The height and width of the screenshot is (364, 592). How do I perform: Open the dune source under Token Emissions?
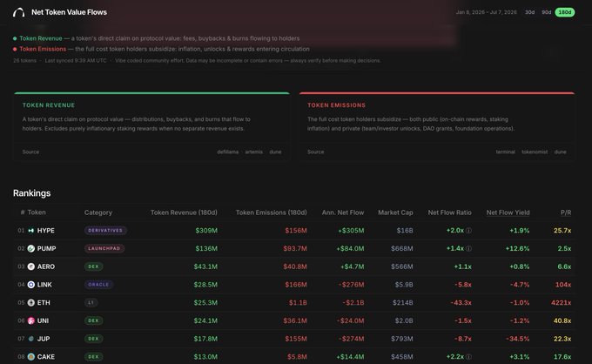(561, 152)
